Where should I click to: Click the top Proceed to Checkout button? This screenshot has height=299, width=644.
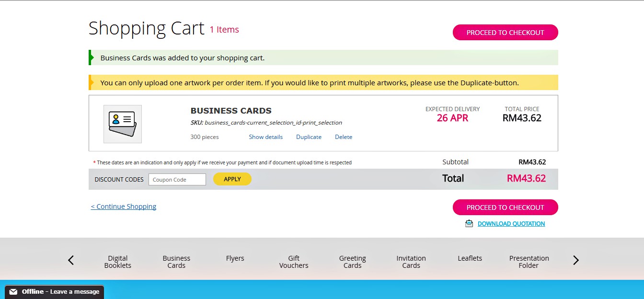coord(505,33)
